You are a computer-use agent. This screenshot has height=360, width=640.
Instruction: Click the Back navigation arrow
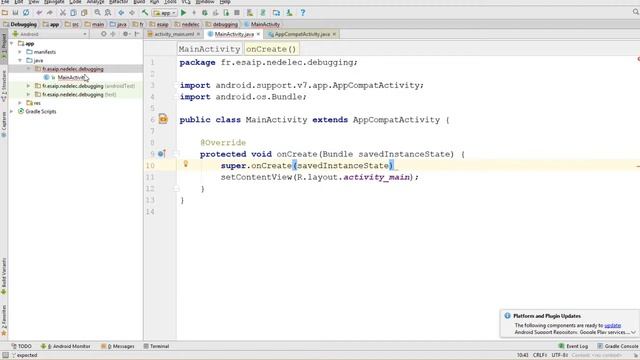(121, 13)
